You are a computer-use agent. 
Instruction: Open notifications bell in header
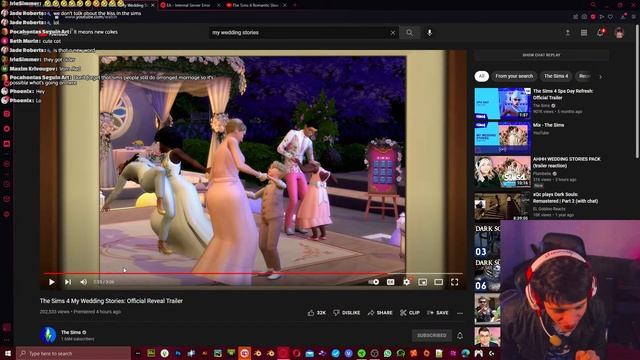[600, 33]
